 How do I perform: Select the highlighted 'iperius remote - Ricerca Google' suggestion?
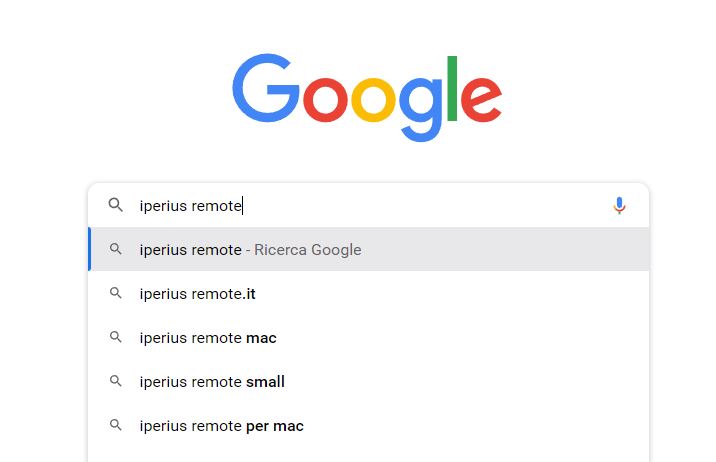pos(250,249)
